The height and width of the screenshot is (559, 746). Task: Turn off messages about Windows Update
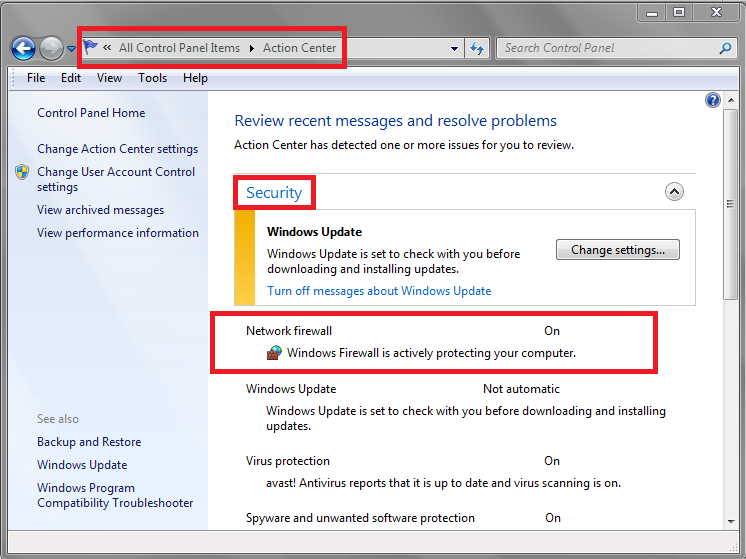[x=379, y=291]
